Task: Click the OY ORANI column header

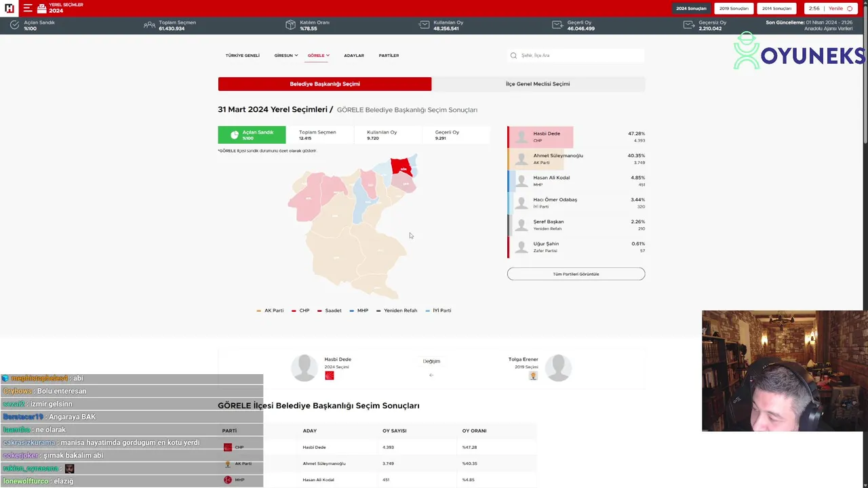Action: pos(474,431)
